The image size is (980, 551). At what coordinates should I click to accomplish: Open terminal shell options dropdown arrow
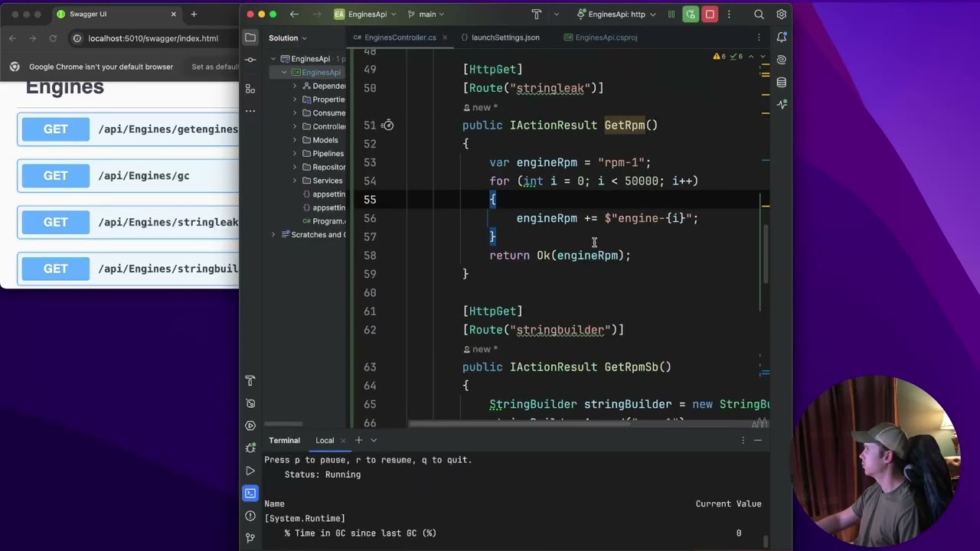374,440
